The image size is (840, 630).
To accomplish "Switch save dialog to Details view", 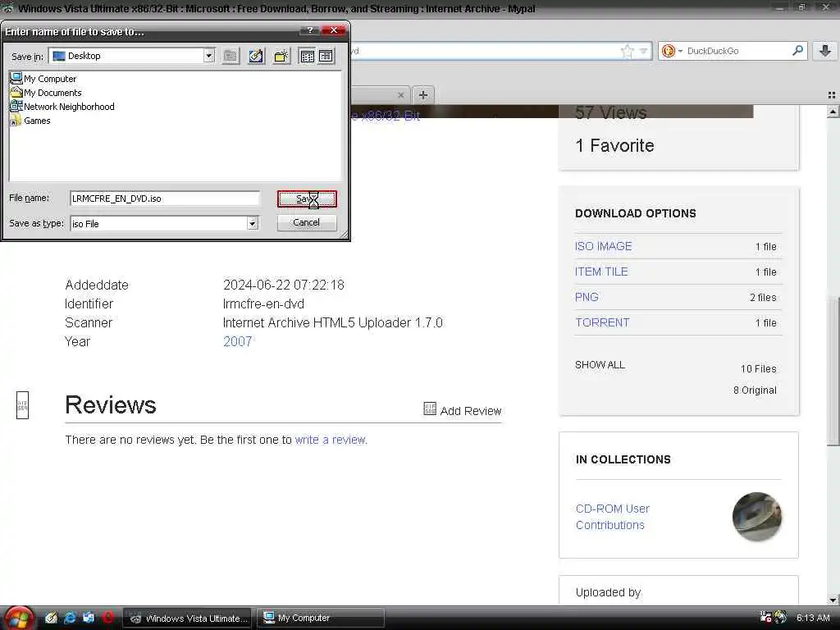I will (326, 56).
